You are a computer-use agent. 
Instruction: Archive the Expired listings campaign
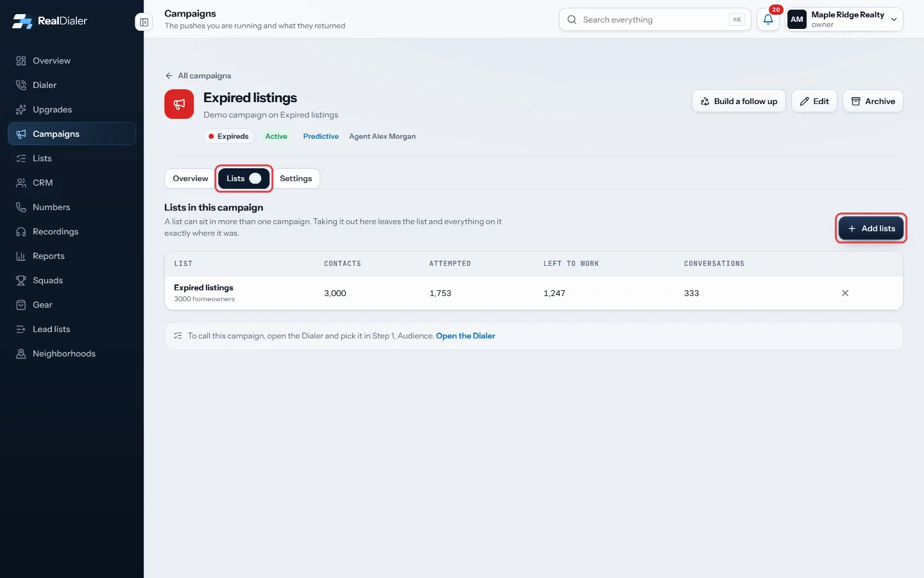pyautogui.click(x=873, y=101)
